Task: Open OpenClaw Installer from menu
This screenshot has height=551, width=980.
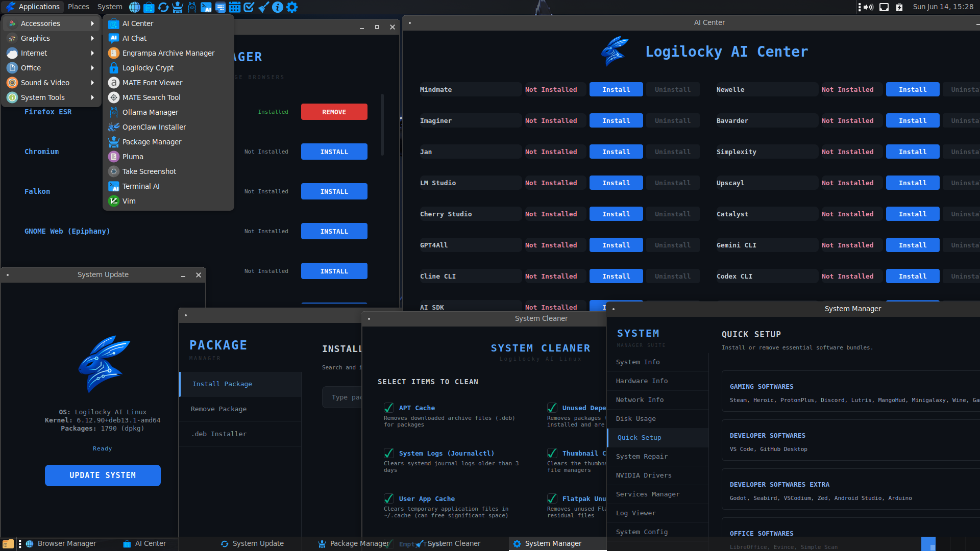Action: (168, 127)
